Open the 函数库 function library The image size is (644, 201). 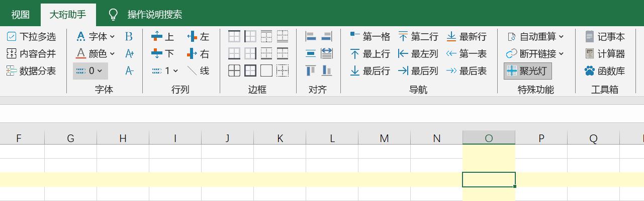(x=605, y=71)
